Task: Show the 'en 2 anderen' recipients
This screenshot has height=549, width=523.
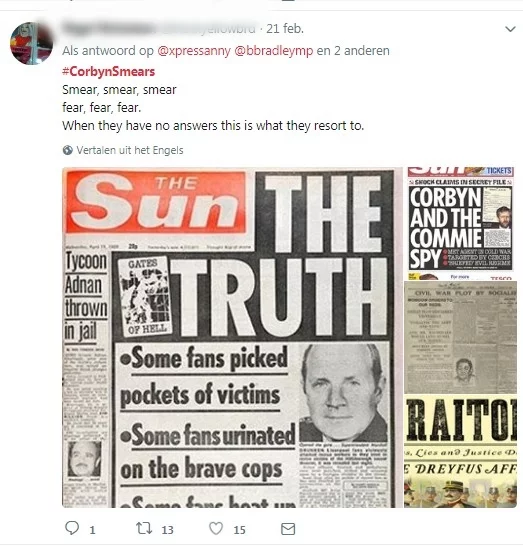Action: [x=353, y=51]
